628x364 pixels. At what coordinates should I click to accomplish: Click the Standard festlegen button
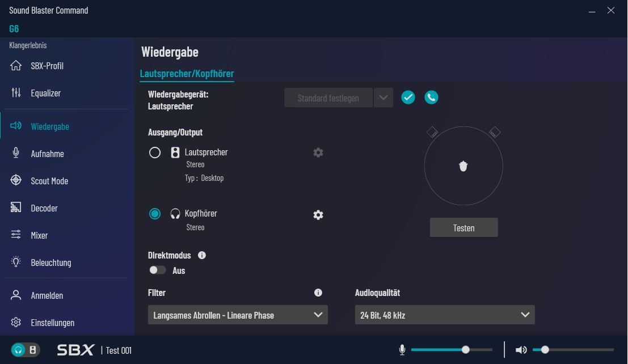(x=328, y=98)
